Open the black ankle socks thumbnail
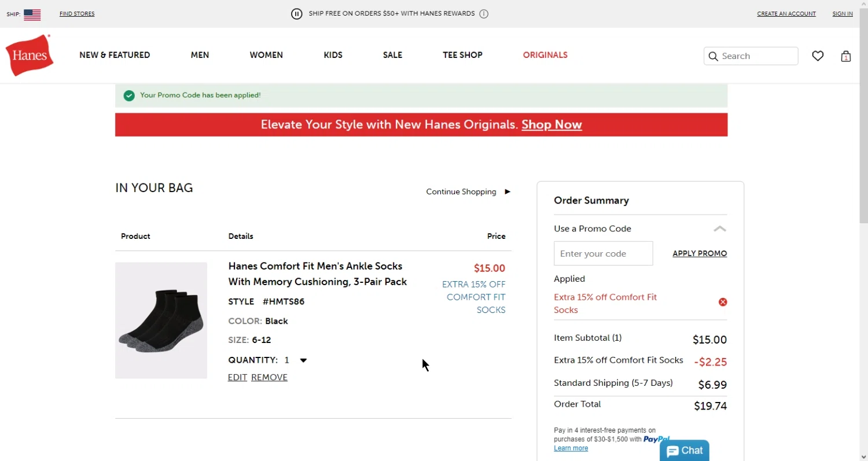The height and width of the screenshot is (461, 868). (161, 320)
